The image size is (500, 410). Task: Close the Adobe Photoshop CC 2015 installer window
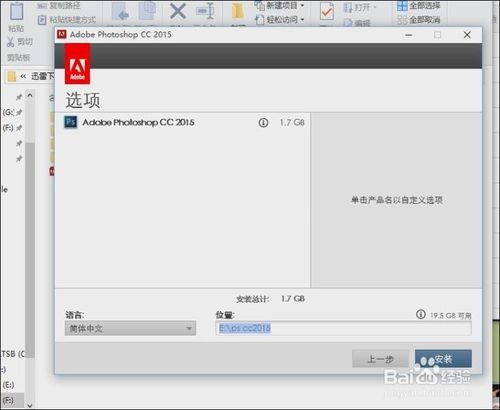click(x=467, y=35)
